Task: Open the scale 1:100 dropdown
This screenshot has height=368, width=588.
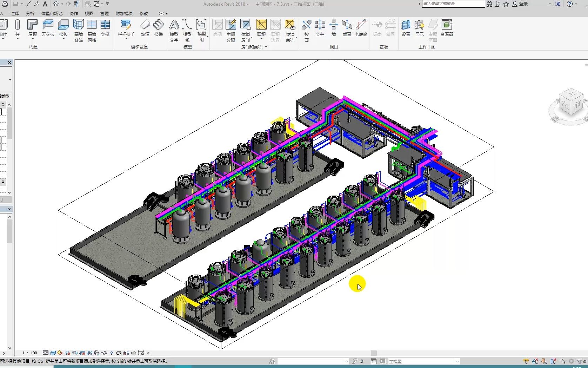Action: pyautogui.click(x=30, y=353)
